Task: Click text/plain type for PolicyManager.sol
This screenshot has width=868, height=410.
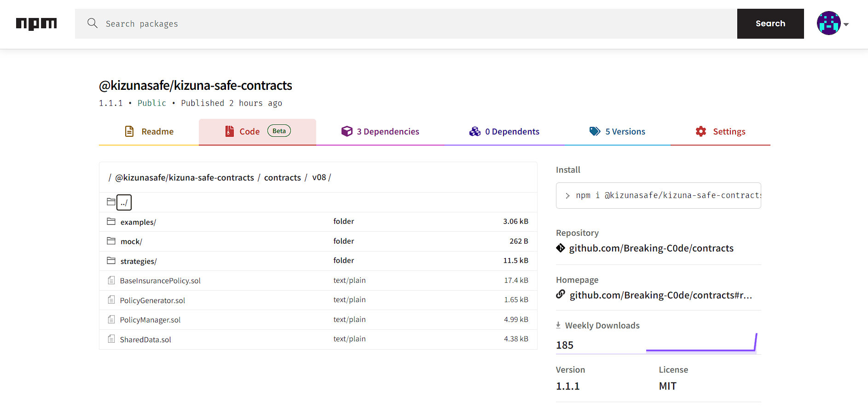Action: click(x=350, y=320)
